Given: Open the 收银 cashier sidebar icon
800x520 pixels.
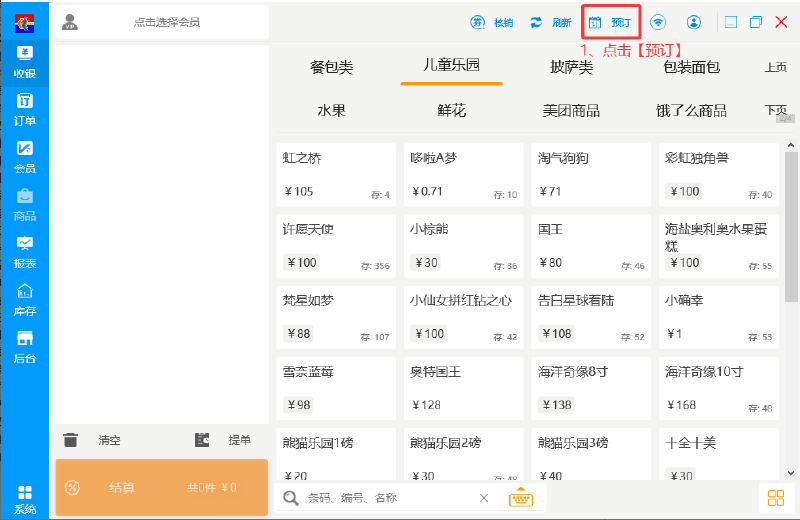Looking at the screenshot, I should [x=24, y=62].
